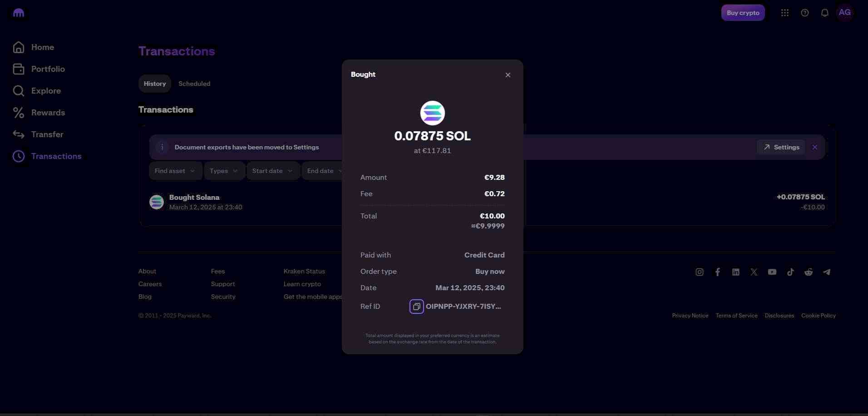This screenshot has width=868, height=416.
Task: Open the Bought Solana transaction row
Action: click(x=487, y=202)
